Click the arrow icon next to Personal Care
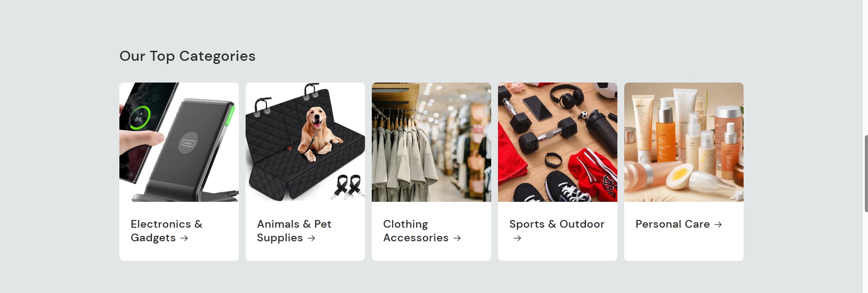The image size is (868, 293). coord(718,225)
